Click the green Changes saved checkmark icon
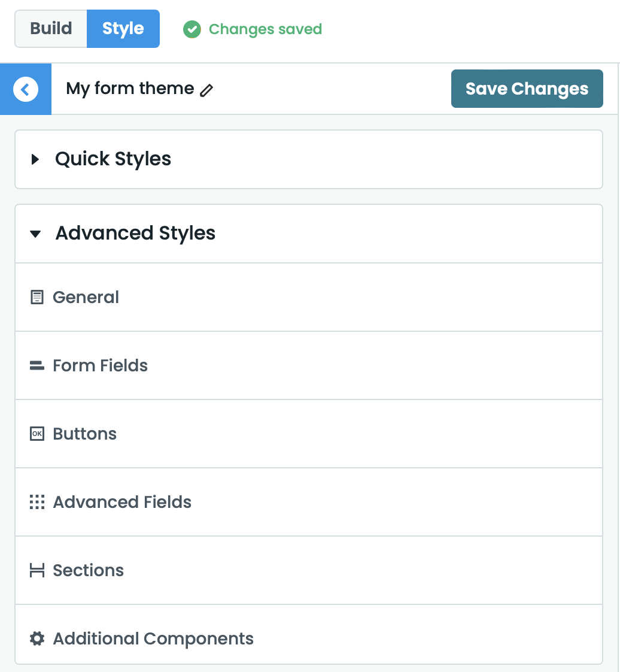The width and height of the screenshot is (620, 672). point(192,29)
